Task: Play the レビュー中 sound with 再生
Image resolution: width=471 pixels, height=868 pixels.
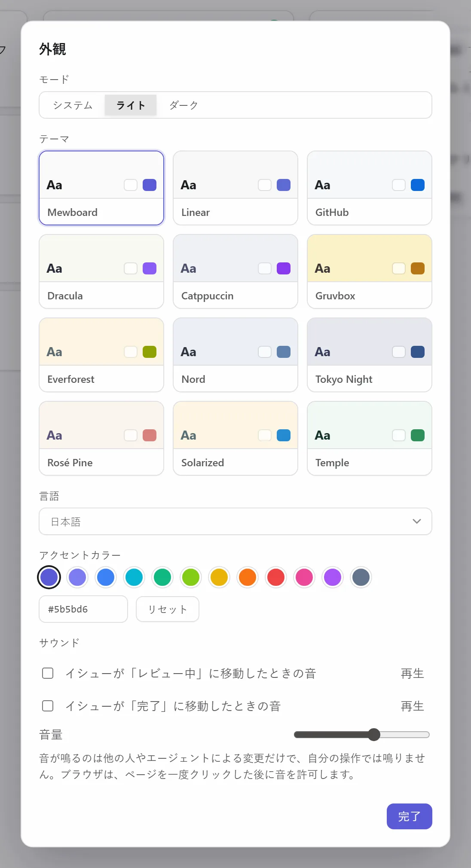Action: click(x=412, y=674)
